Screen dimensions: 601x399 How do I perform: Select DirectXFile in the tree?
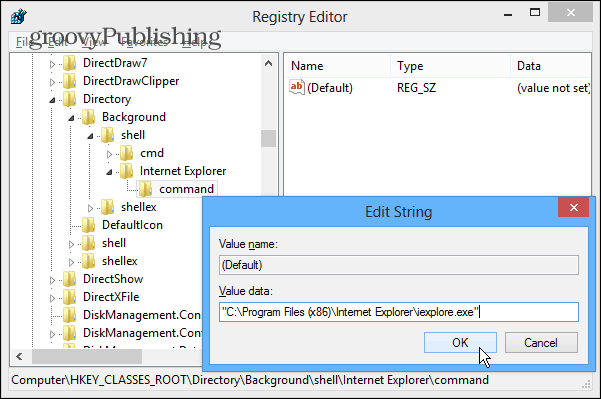point(111,297)
